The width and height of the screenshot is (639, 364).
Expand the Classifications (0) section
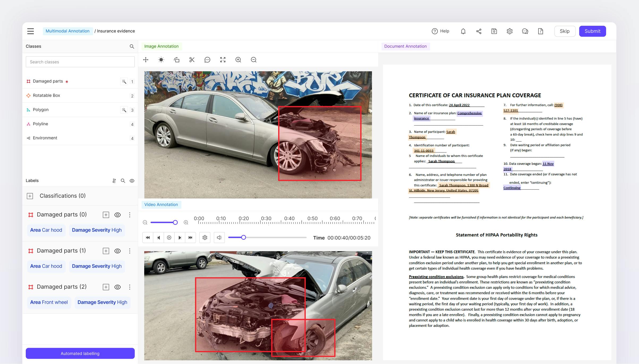tap(30, 196)
